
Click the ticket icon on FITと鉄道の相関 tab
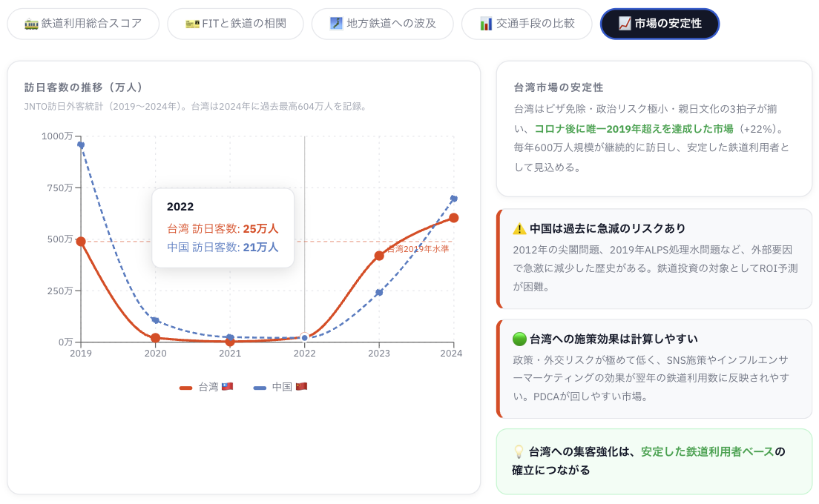[x=192, y=23]
